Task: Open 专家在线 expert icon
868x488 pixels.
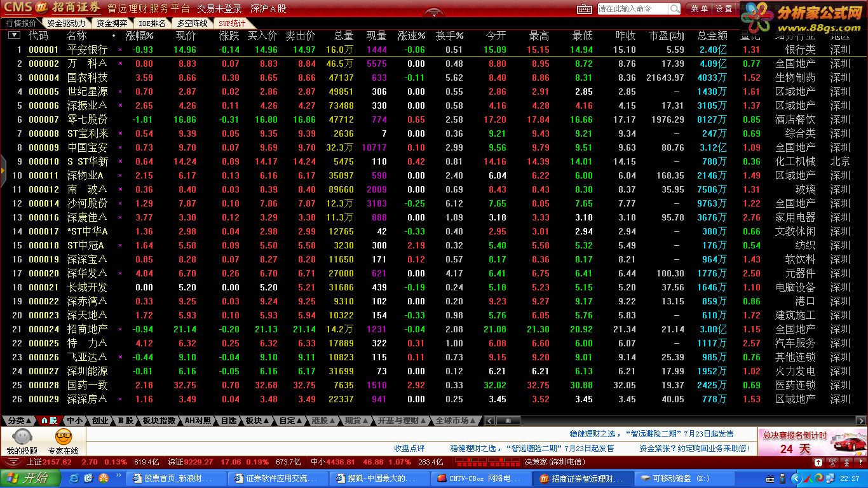Action: (63, 442)
